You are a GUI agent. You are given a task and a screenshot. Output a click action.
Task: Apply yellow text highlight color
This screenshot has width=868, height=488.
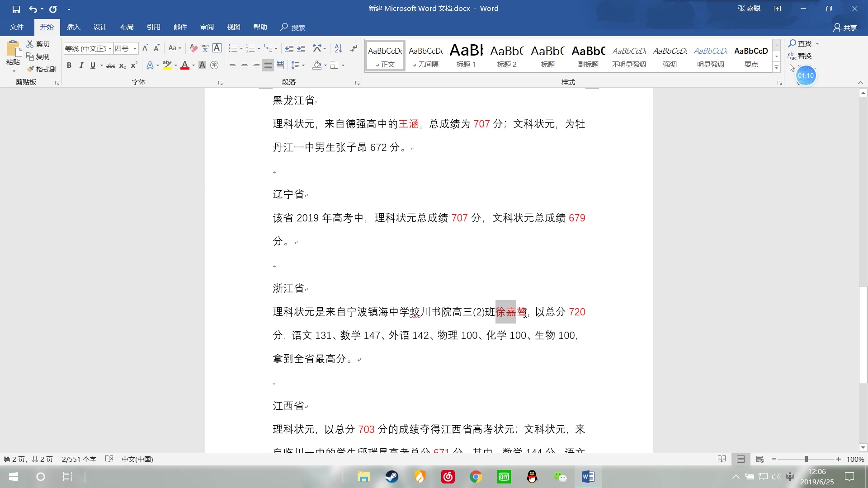coord(167,66)
